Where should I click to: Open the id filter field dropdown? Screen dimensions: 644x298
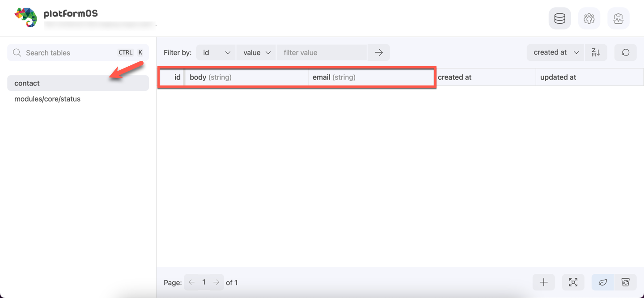[x=216, y=52]
